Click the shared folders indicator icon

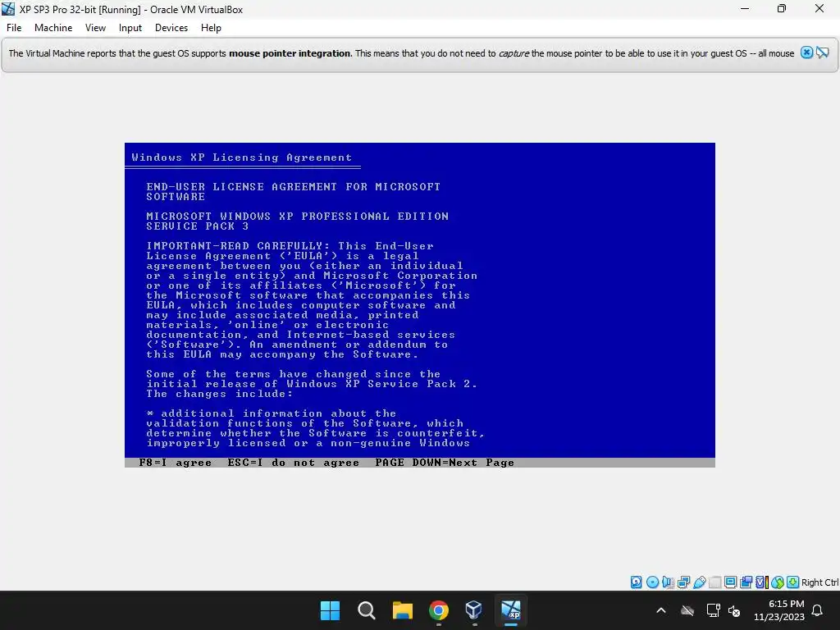point(714,582)
